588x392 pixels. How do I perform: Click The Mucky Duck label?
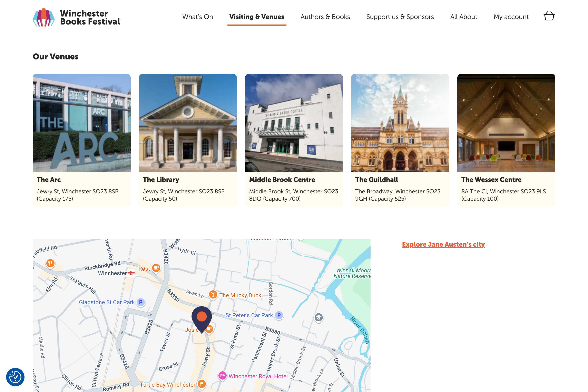(x=240, y=295)
